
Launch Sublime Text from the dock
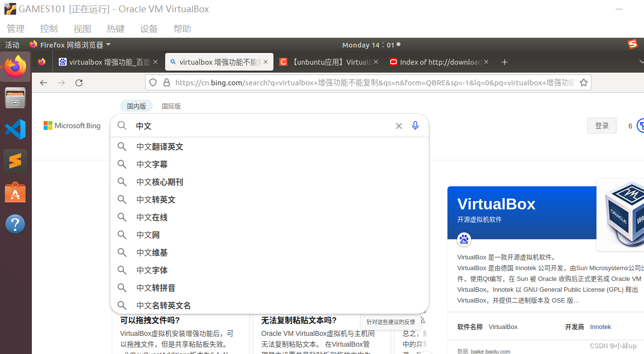(15, 161)
